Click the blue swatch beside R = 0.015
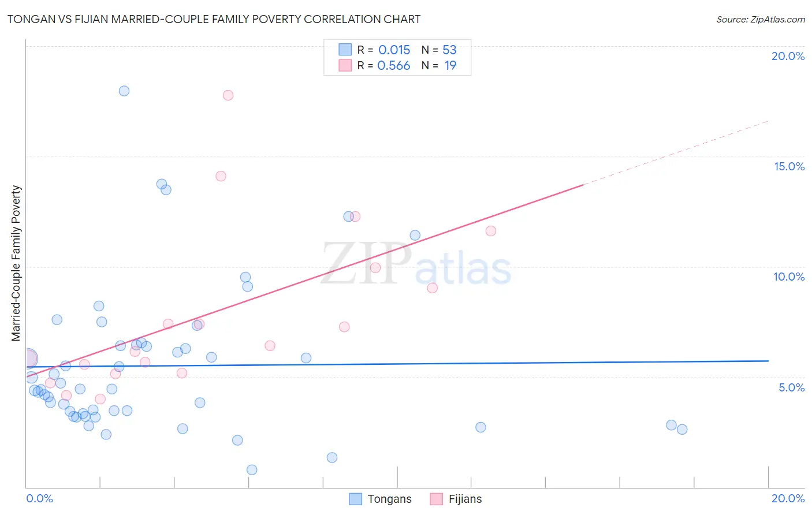The height and width of the screenshot is (515, 812). pos(345,50)
